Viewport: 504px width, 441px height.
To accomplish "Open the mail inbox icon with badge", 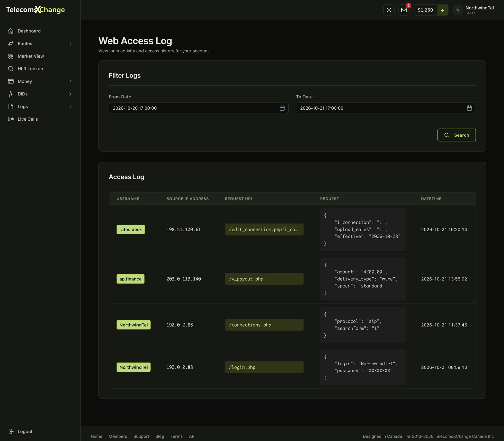I will coord(404,10).
